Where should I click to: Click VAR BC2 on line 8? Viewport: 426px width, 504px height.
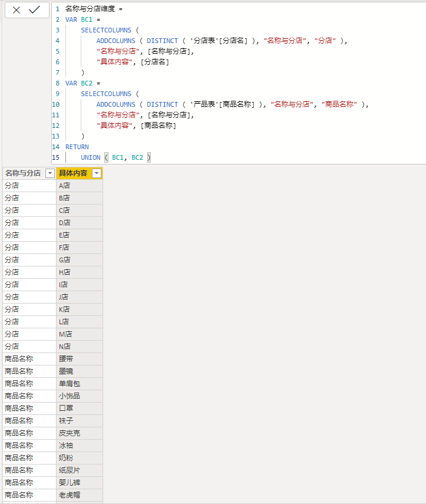[x=79, y=83]
